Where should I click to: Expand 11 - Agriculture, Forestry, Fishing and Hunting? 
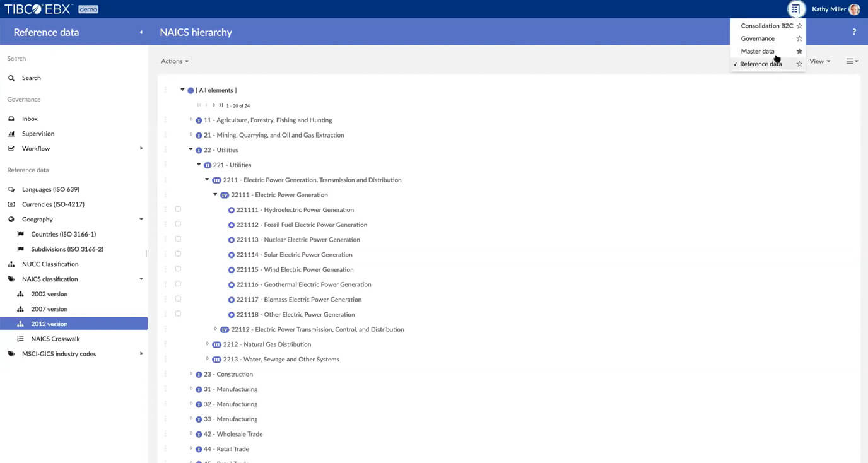click(x=191, y=119)
